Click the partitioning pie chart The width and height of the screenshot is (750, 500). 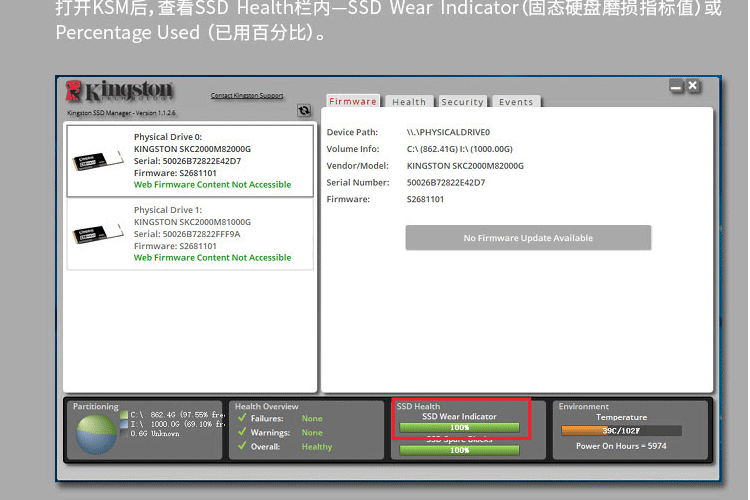pyautogui.click(x=96, y=434)
